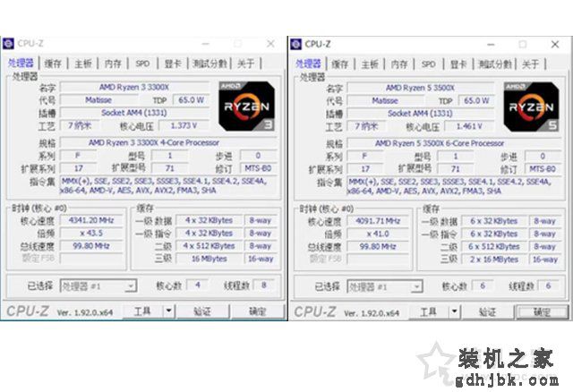Screen dimensions: 573x392
Task: Open 关于 tab in left CPU-Z window
Action: (x=245, y=64)
